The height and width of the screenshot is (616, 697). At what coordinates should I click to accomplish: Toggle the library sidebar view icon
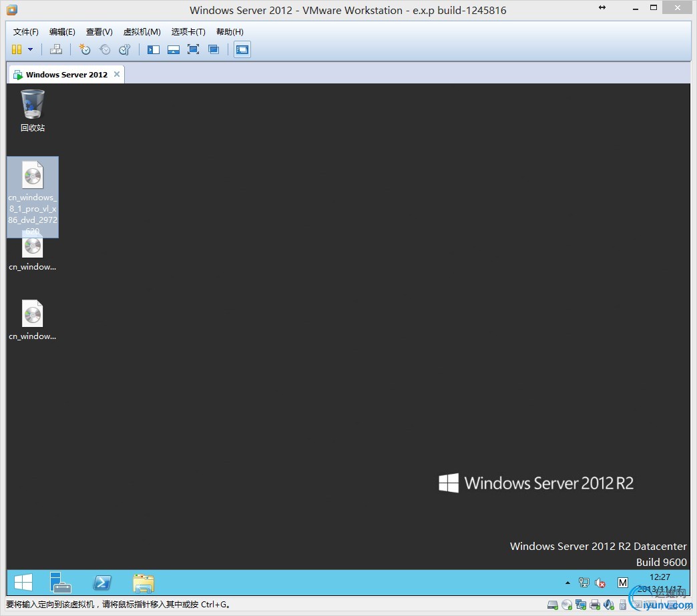[x=154, y=49]
